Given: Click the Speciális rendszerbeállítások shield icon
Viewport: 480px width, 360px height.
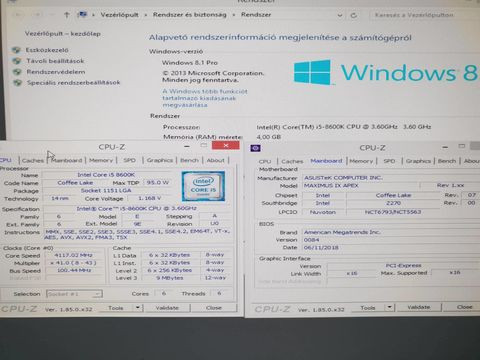Looking at the screenshot, I should pos(18,83).
